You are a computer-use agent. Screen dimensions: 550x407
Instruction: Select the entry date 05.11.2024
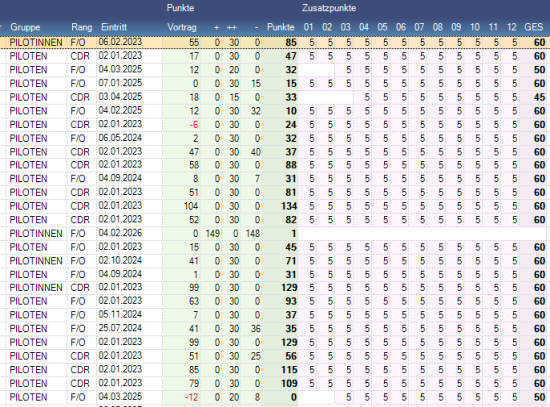tap(120, 314)
